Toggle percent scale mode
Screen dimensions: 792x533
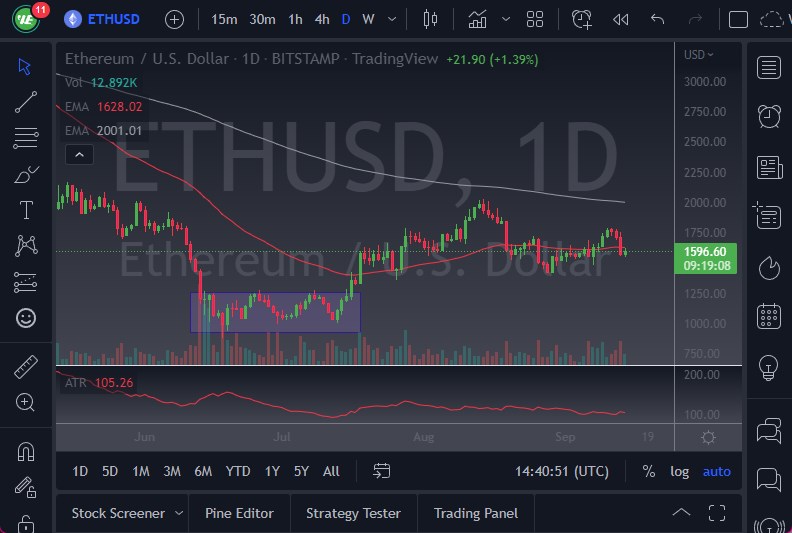click(649, 471)
